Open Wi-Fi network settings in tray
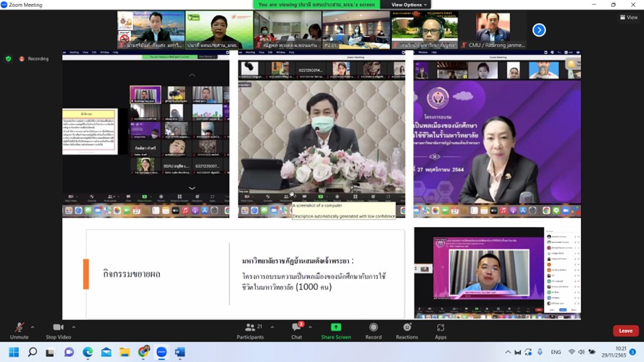Screen dimensions: 644x362 click(x=571, y=352)
